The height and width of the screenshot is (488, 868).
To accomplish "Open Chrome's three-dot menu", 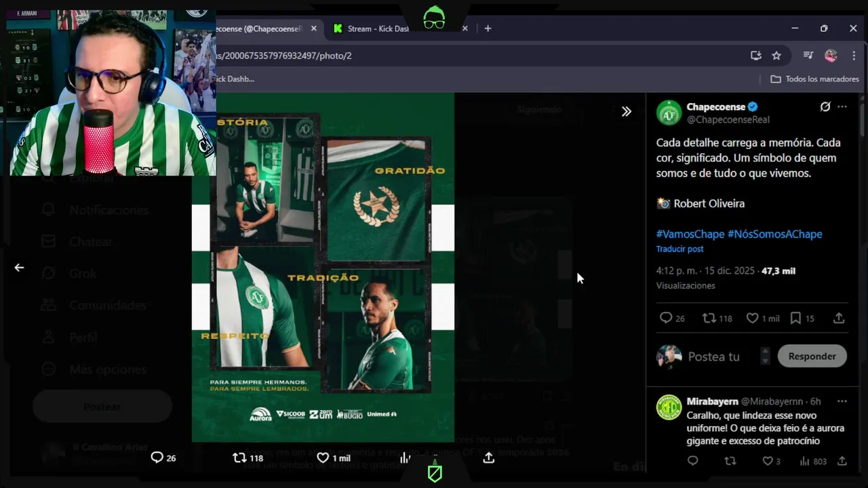I will pyautogui.click(x=854, y=56).
